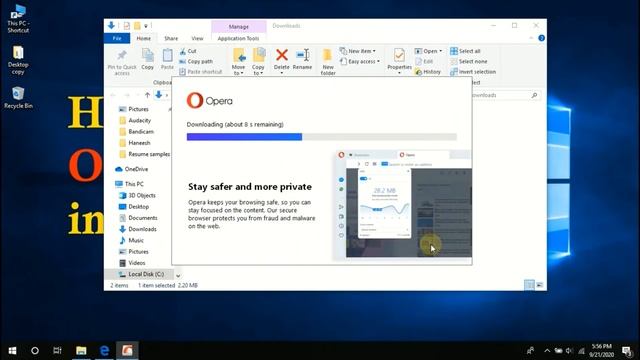Click the Cut command

point(188,51)
